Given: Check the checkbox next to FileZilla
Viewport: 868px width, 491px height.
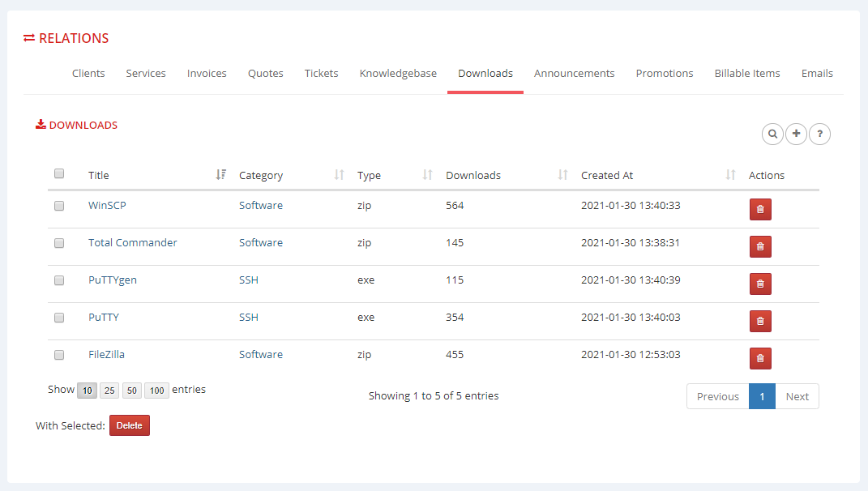Looking at the screenshot, I should click(58, 355).
